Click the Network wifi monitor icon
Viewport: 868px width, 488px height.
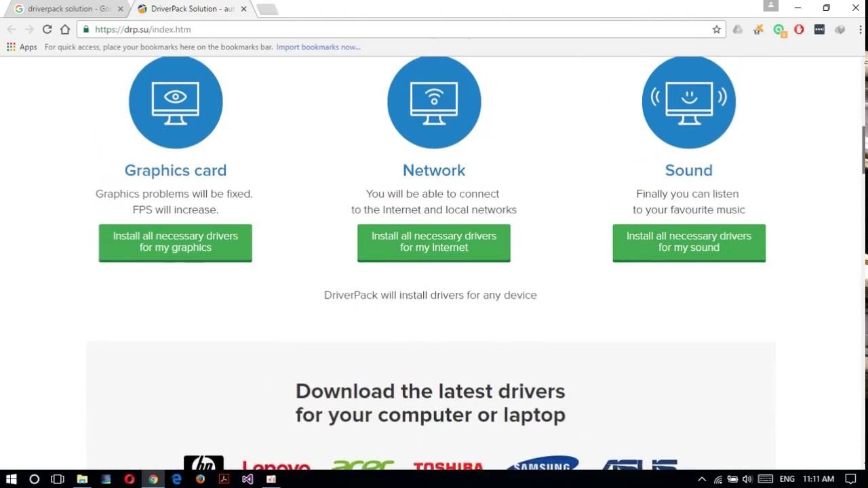pyautogui.click(x=434, y=102)
